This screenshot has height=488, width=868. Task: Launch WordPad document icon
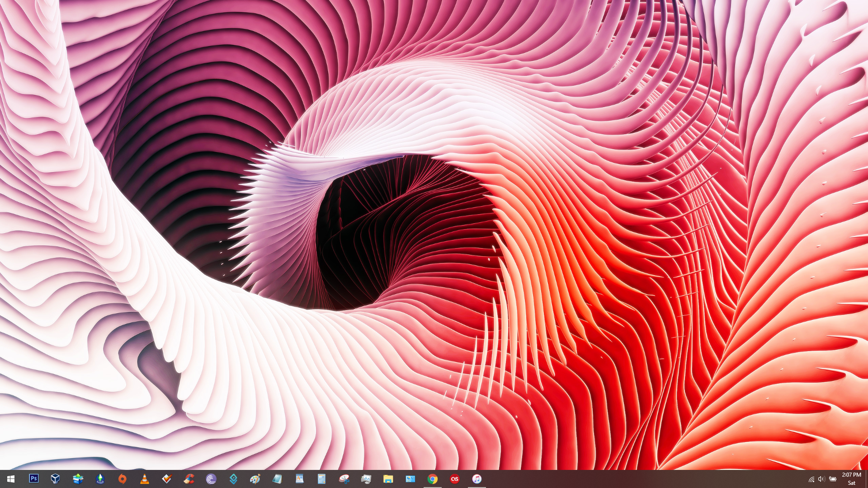coord(299,479)
